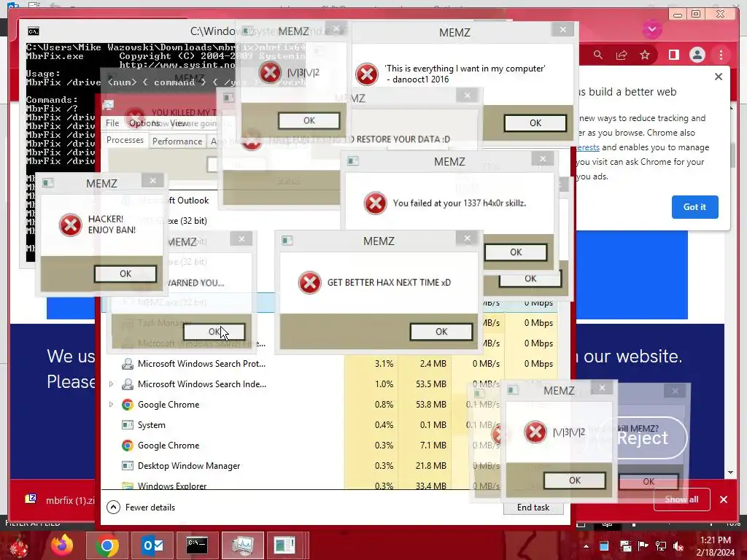Open the taskbar clock showing 1:21 PM
747x560 pixels.
coord(715,546)
